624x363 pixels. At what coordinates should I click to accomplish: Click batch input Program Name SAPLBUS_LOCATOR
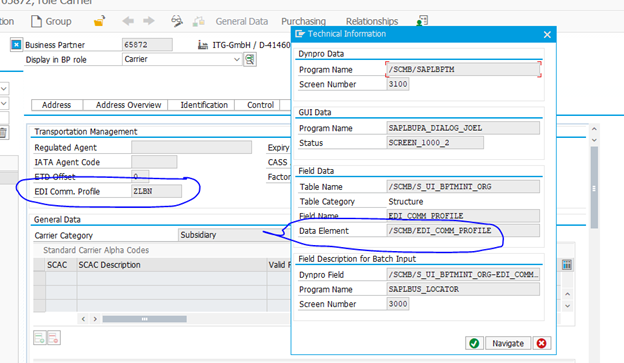point(463,289)
